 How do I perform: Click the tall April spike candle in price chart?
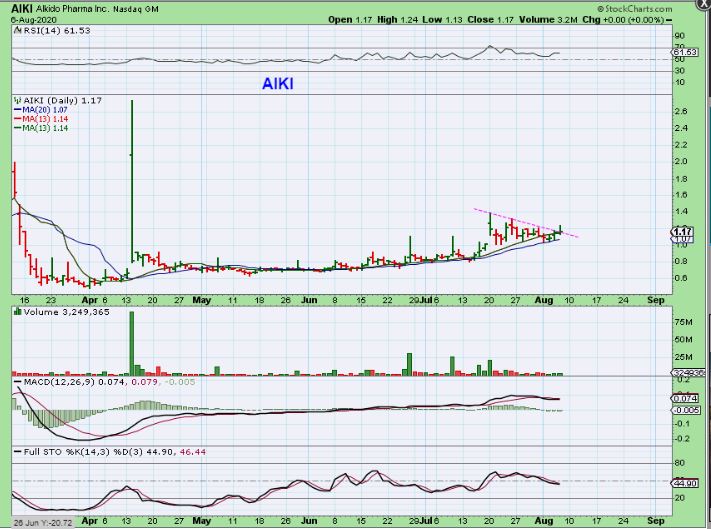pyautogui.click(x=132, y=181)
